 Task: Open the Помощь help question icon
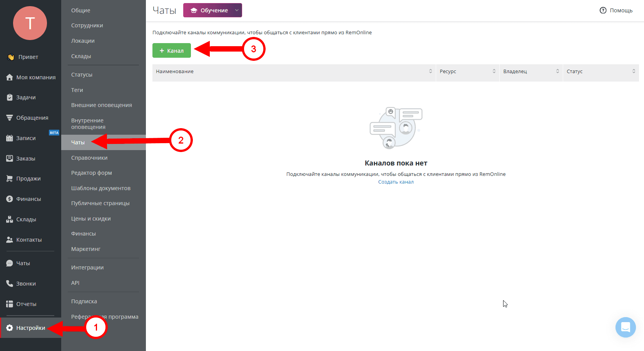603,10
